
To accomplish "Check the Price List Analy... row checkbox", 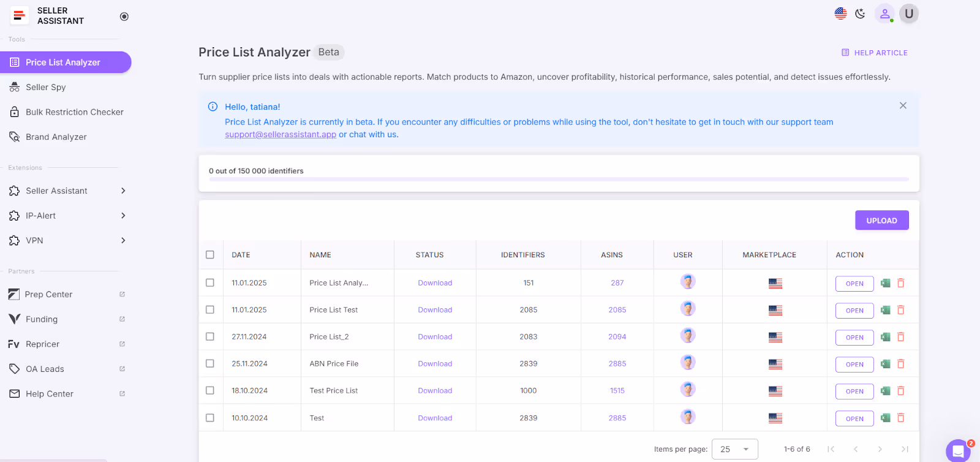I will [210, 283].
